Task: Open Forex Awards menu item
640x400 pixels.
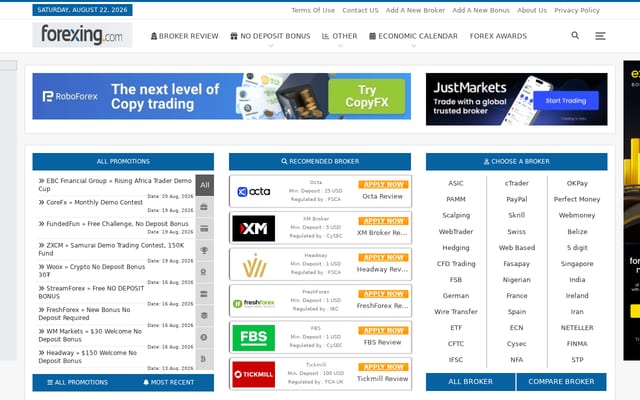Action: click(x=498, y=36)
